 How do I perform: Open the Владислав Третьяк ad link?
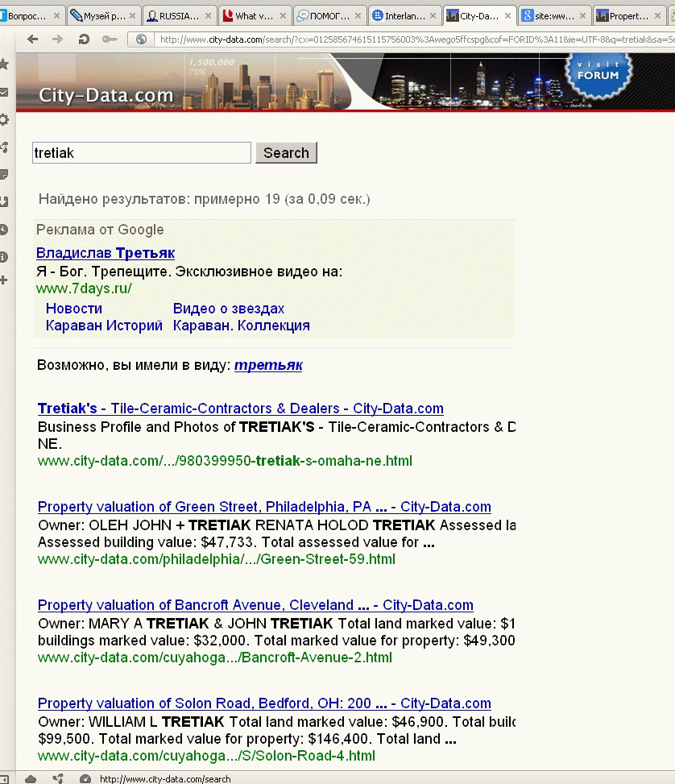pos(106,253)
